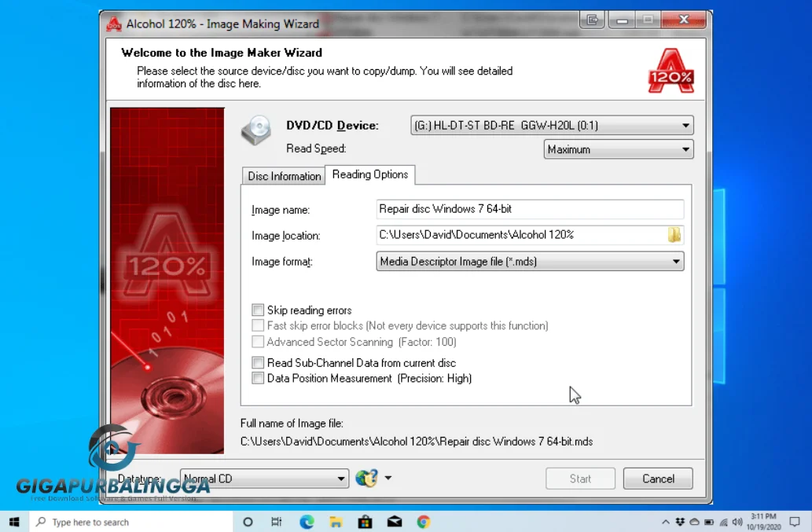Open folder browse icon beside Image location
812x532 pixels.
[675, 234]
